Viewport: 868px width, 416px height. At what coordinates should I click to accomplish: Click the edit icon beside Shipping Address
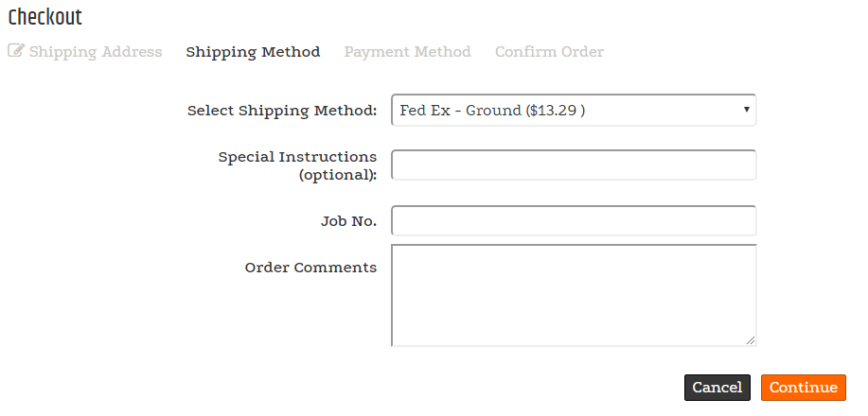[x=16, y=51]
